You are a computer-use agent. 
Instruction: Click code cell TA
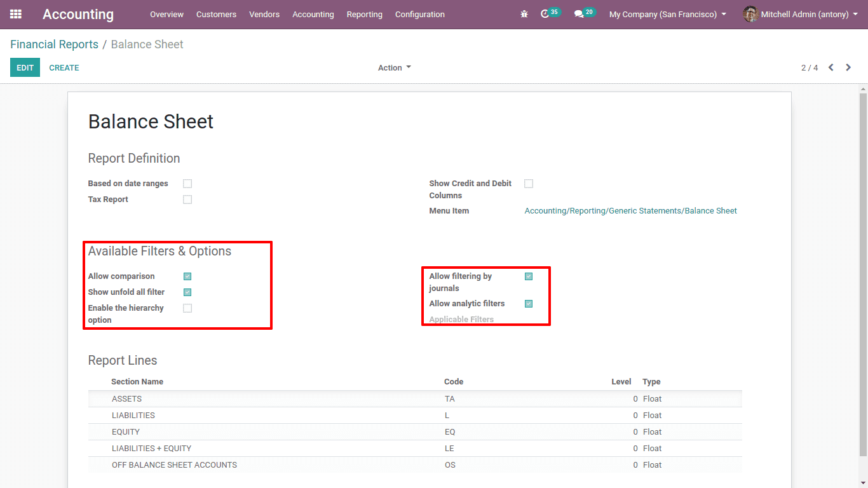tap(450, 399)
